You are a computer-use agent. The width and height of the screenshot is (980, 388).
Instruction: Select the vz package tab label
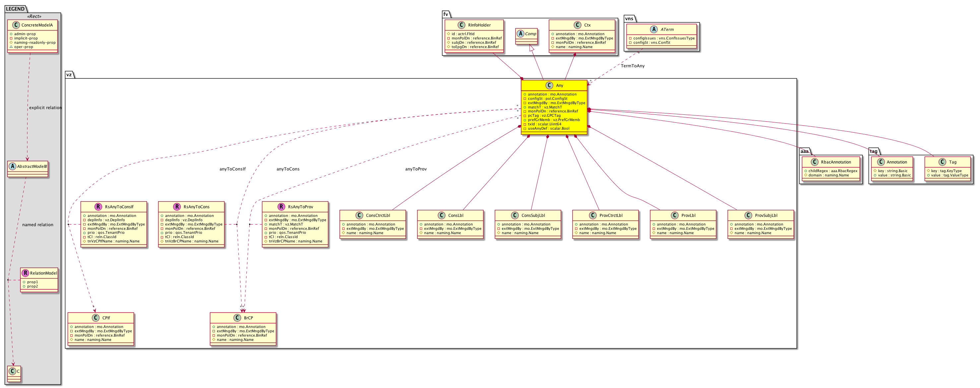point(69,75)
